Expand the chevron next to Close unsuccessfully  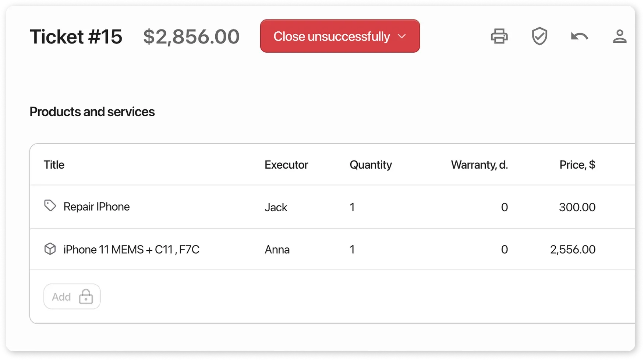pyautogui.click(x=402, y=36)
